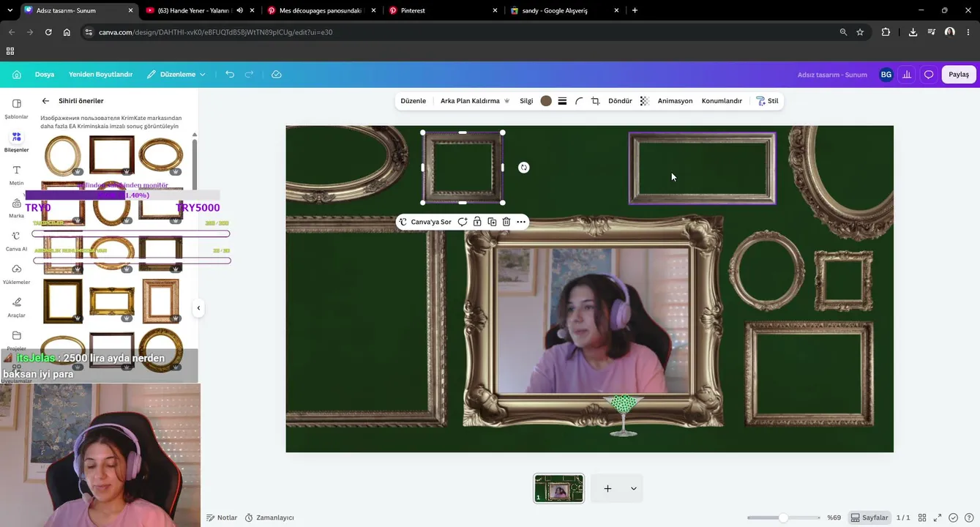Click the Canva'ya Sor button
Image resolution: width=980 pixels, height=527 pixels.
(425, 222)
